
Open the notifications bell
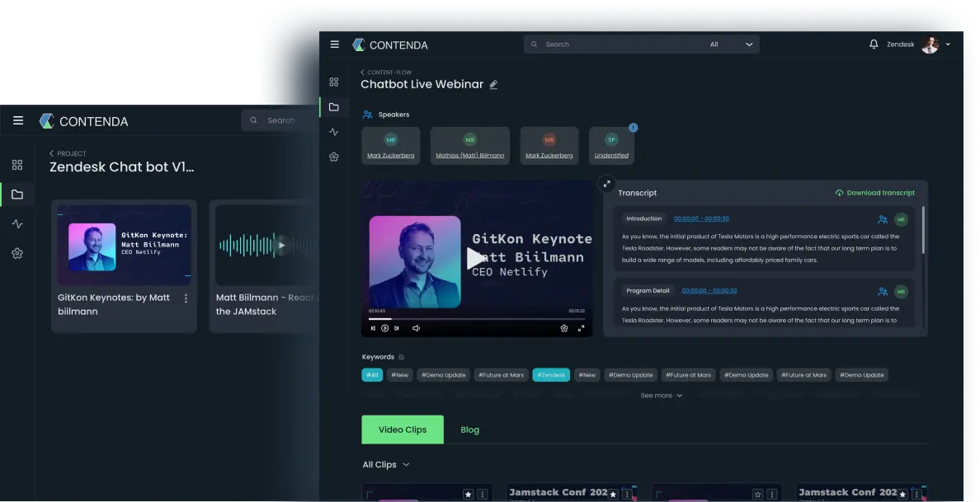click(x=874, y=45)
